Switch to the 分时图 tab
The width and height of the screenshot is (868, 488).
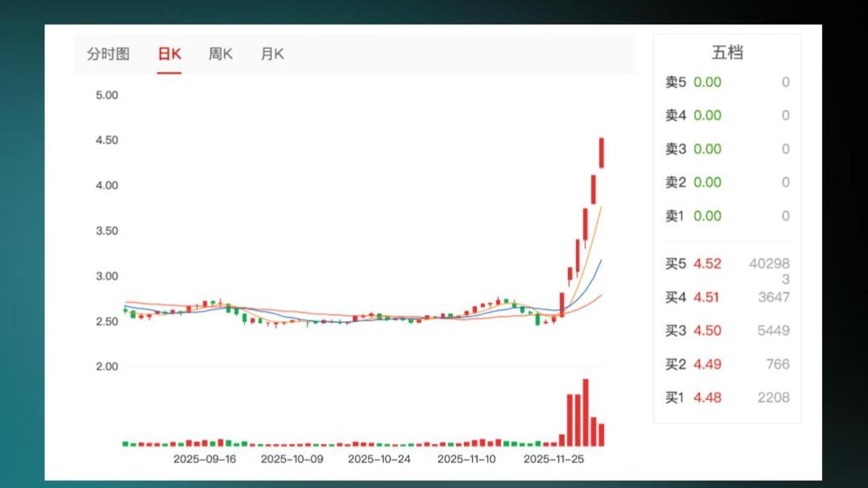pyautogui.click(x=108, y=54)
